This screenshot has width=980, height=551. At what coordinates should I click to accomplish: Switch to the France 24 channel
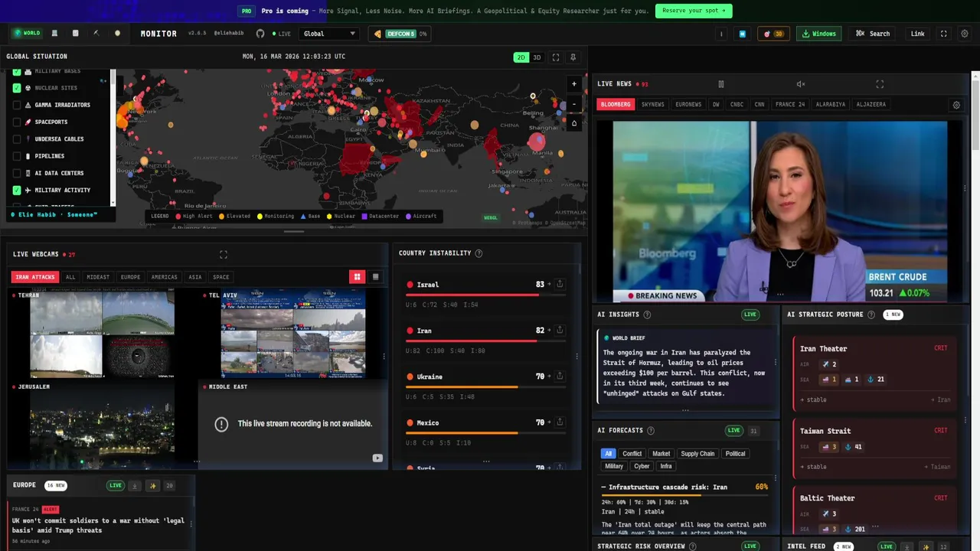tap(790, 104)
